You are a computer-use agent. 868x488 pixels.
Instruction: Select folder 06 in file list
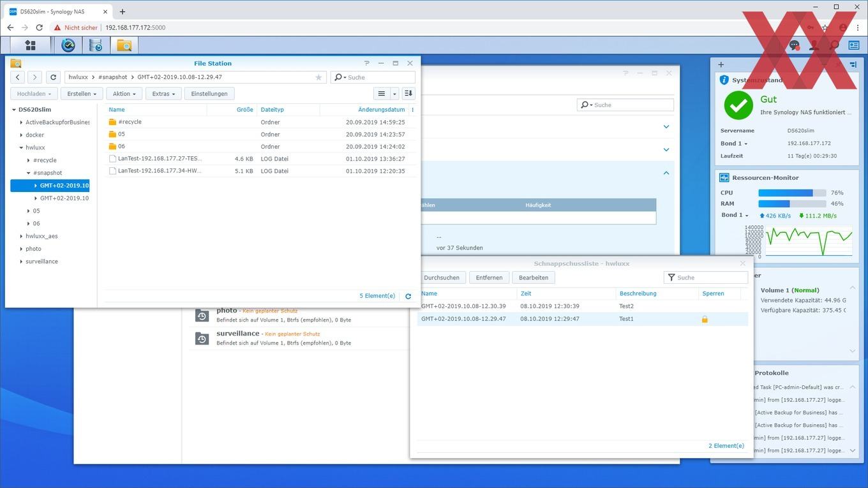pos(260,147)
